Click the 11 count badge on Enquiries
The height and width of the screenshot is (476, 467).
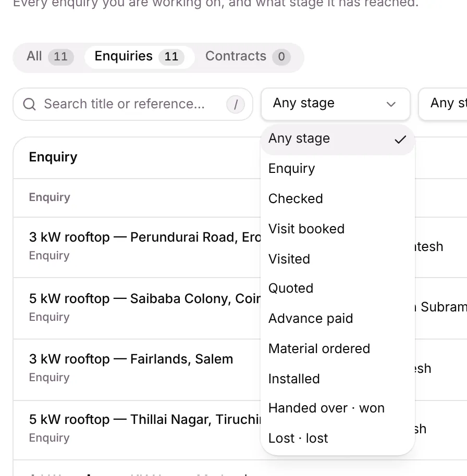tap(171, 57)
